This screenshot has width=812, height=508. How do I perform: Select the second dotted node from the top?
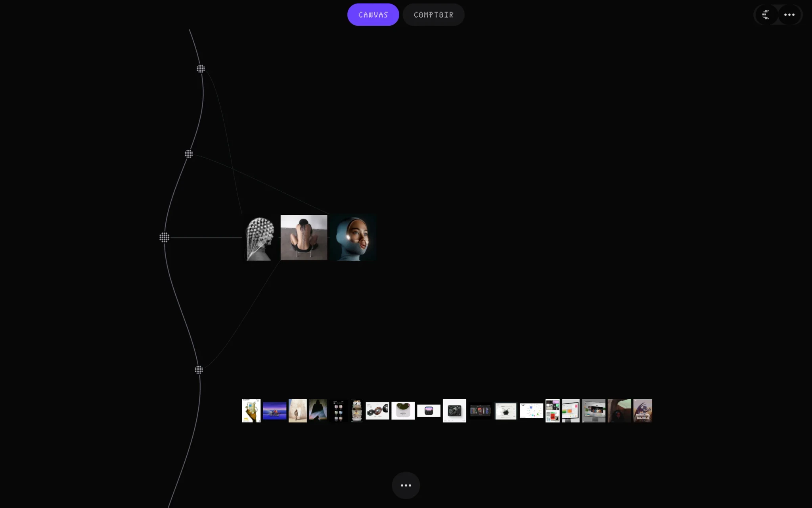189,154
